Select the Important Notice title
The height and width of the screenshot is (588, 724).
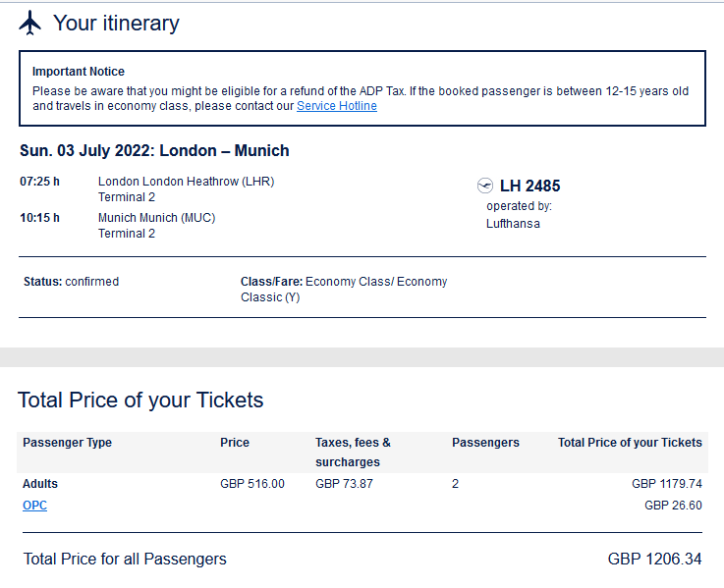pyautogui.click(x=79, y=72)
